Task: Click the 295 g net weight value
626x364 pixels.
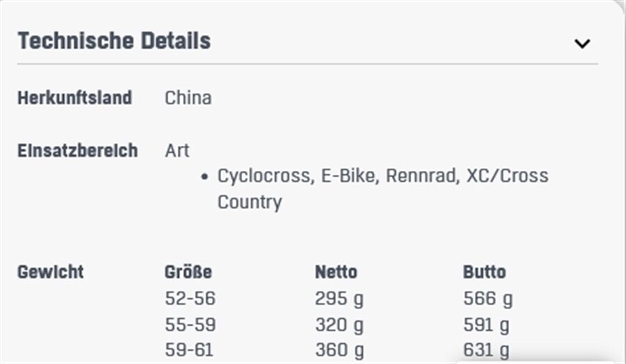Action: point(339,299)
